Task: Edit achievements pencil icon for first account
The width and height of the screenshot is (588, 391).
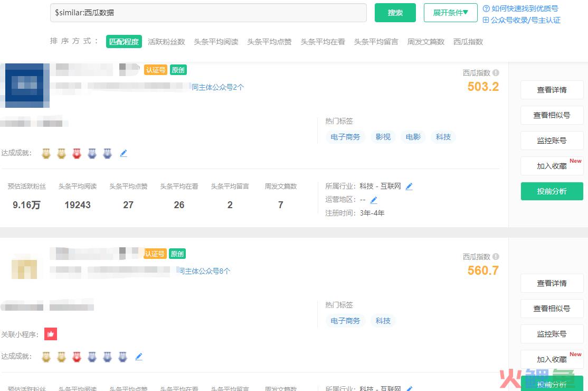Action: coord(124,153)
